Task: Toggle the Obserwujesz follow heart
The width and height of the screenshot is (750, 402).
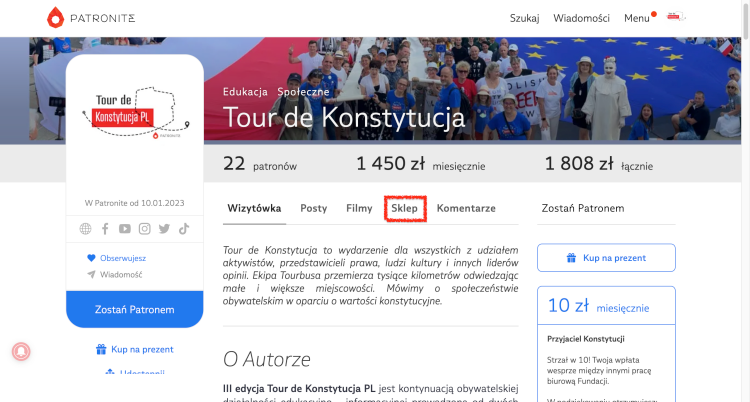Action: point(91,258)
